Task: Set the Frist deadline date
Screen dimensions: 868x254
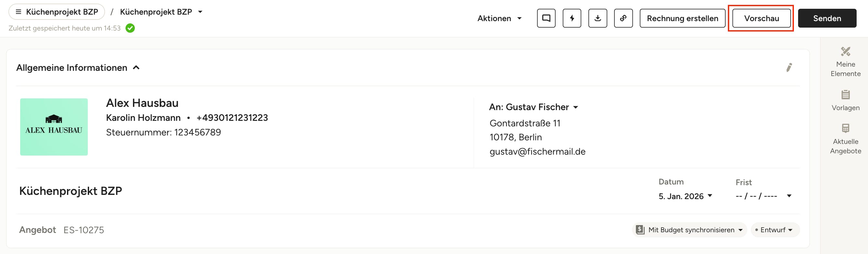Action: (x=763, y=196)
